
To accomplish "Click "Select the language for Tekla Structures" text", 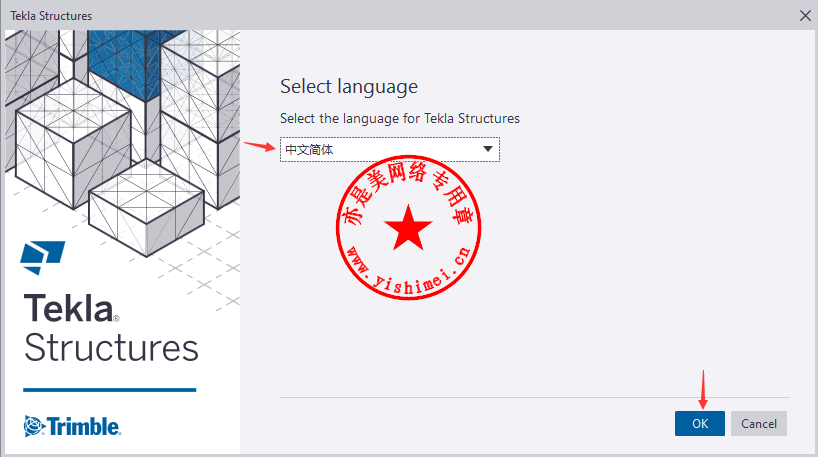I will click(x=400, y=119).
